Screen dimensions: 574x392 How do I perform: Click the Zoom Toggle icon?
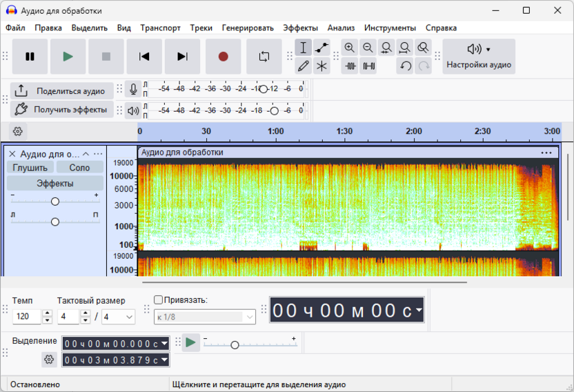click(423, 48)
